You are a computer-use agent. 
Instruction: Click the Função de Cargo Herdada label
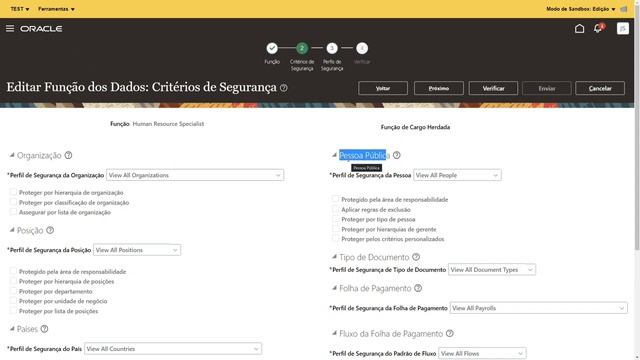[x=415, y=127]
